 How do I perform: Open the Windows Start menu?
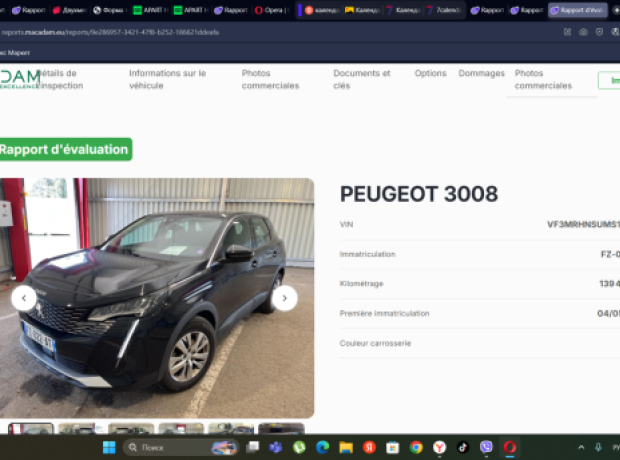click(109, 447)
